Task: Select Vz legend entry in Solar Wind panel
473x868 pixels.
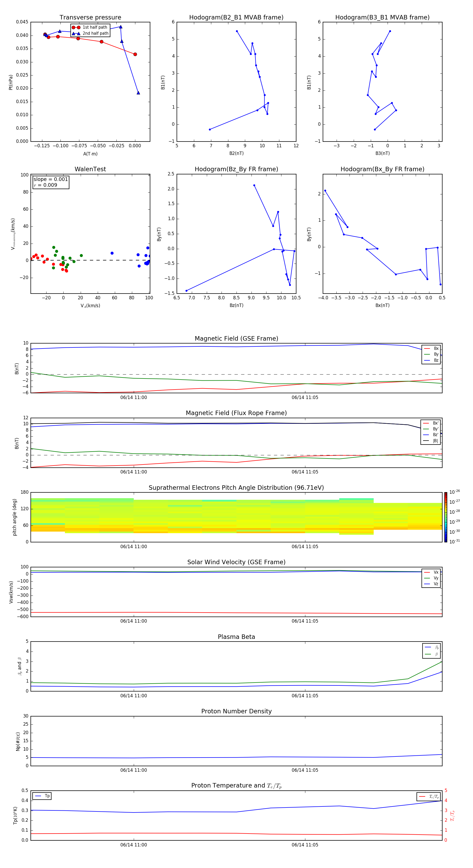Action: (431, 584)
